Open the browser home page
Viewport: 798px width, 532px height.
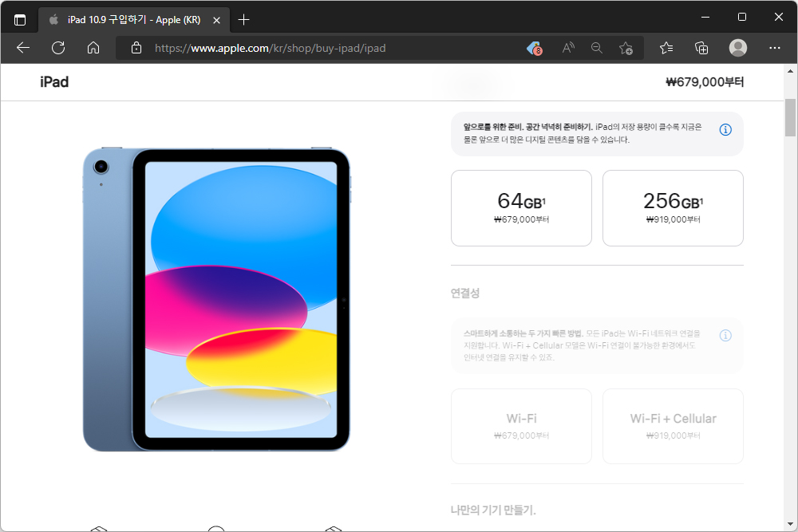[x=93, y=48]
